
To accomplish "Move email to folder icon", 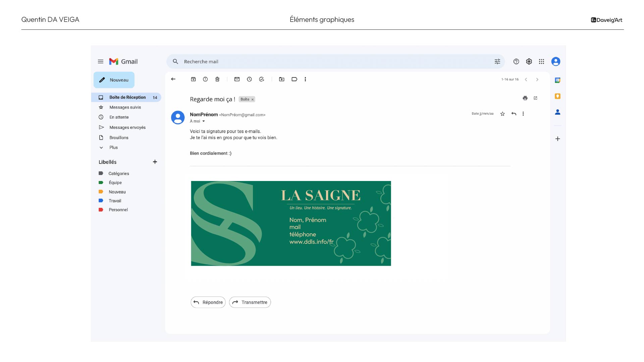I will coord(282,79).
